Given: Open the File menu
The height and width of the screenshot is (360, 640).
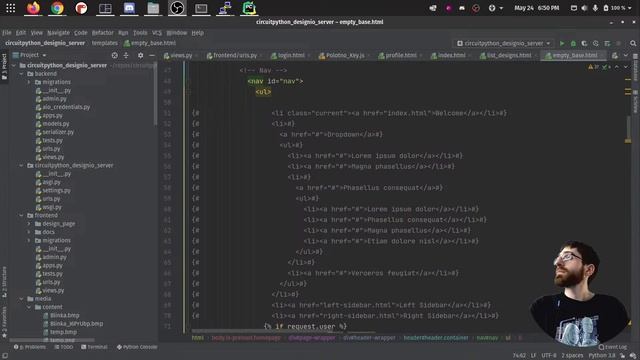Looking at the screenshot, I should coord(7,33).
